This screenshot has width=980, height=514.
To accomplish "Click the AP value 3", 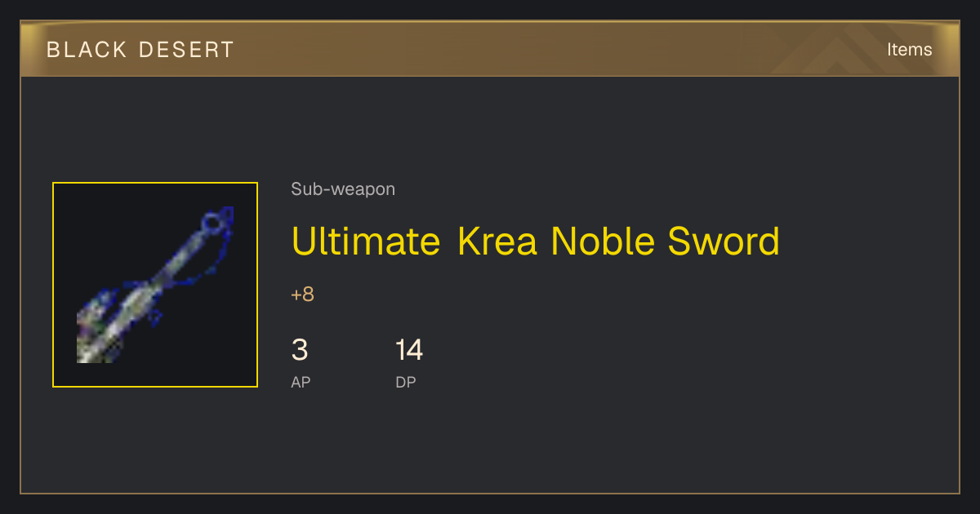I will 300,351.
